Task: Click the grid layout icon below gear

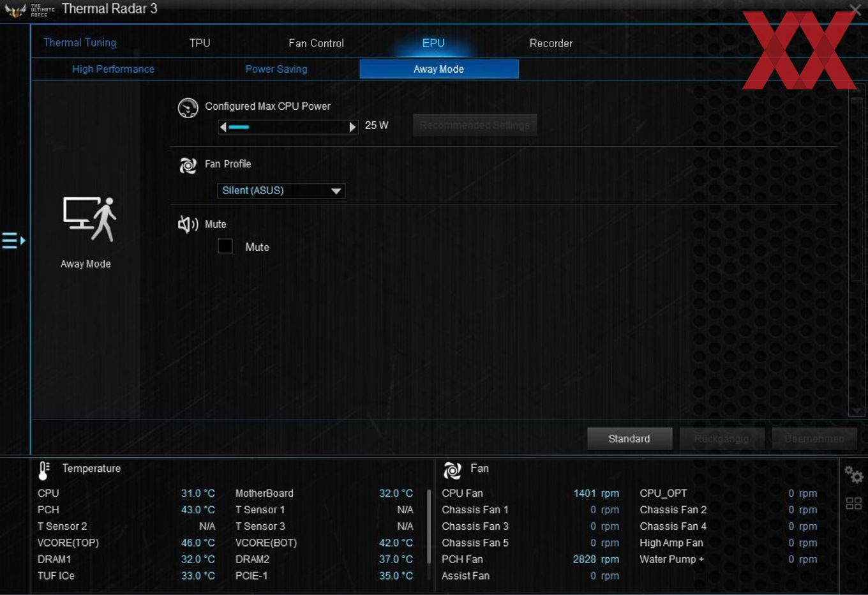Action: (853, 504)
